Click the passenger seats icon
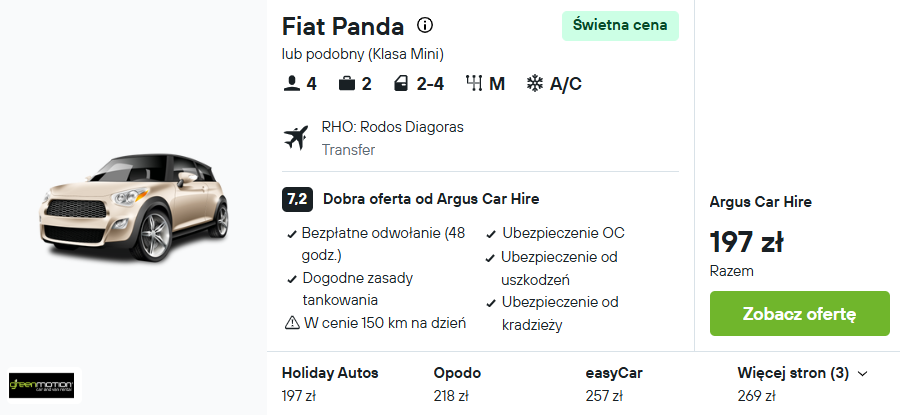Image resolution: width=900 pixels, height=415 pixels. [292, 84]
